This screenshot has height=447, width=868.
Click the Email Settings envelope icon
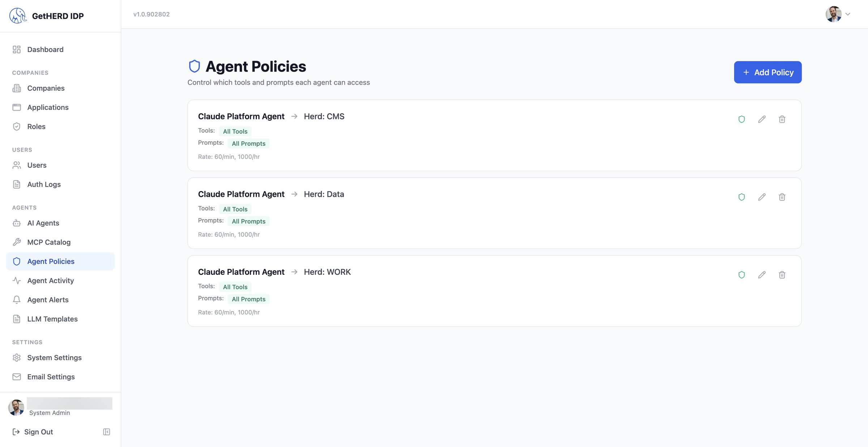[17, 377]
